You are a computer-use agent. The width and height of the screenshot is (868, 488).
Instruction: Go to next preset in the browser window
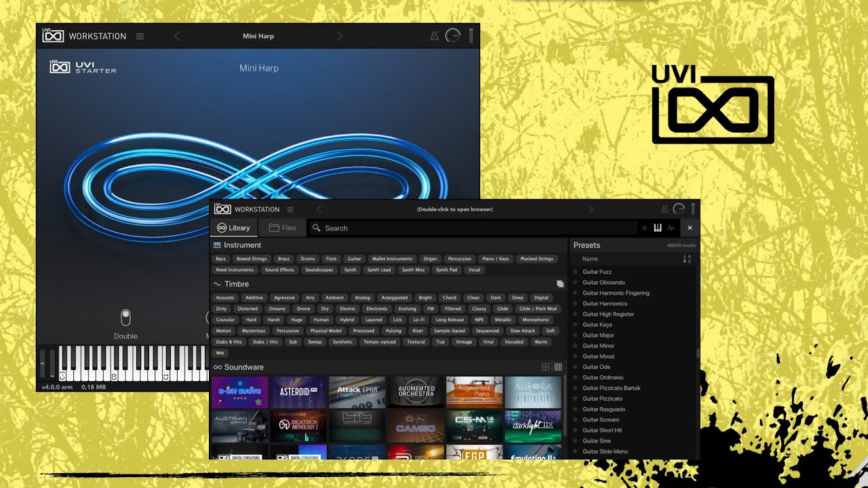coord(591,209)
